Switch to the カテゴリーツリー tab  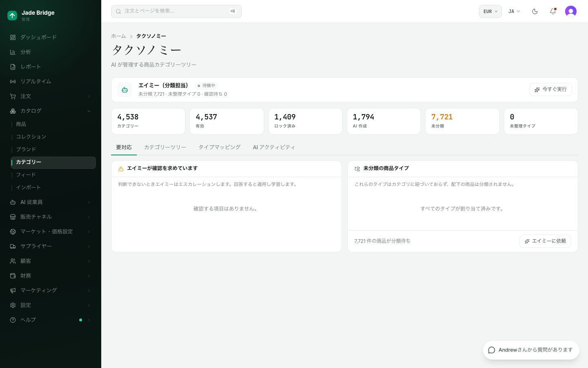click(165, 147)
